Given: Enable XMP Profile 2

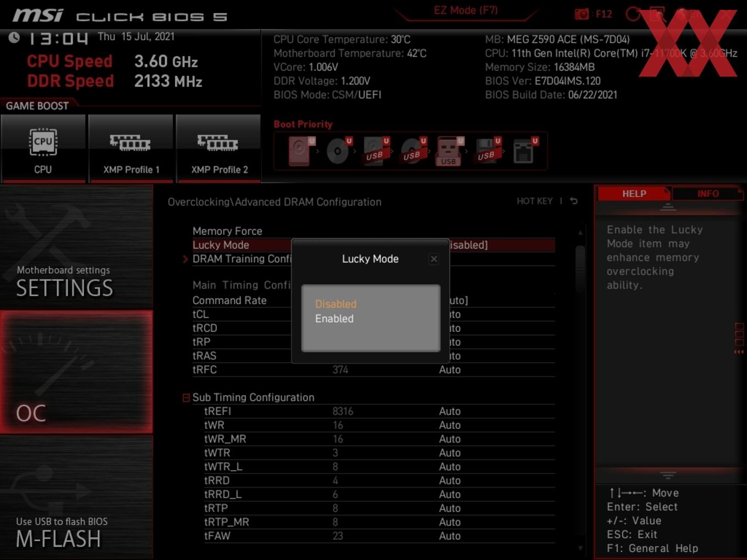Looking at the screenshot, I should point(219,148).
